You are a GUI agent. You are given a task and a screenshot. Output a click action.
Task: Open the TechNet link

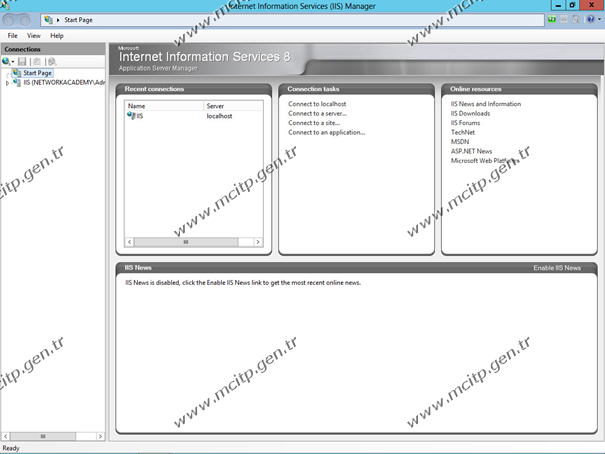(x=463, y=132)
